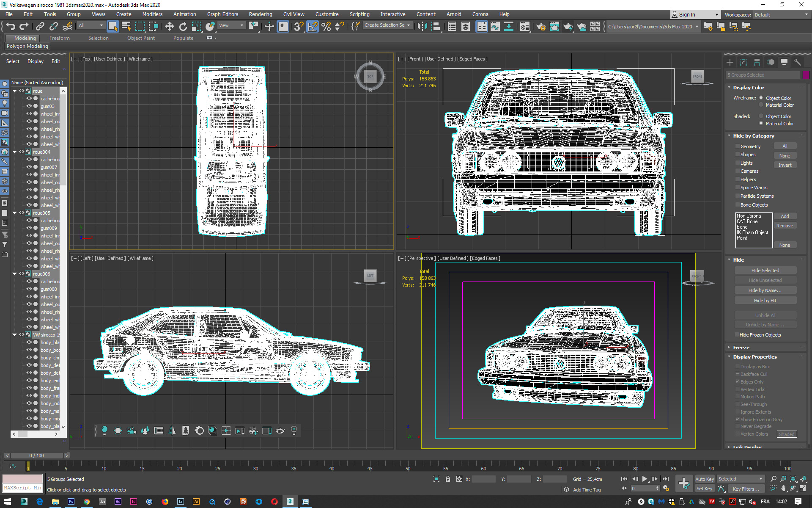Open the Workspaces Default dropdown

(x=781, y=15)
